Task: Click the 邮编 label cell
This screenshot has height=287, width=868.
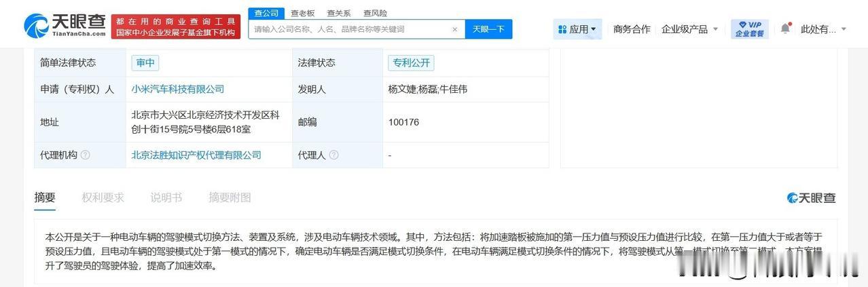Action: tap(338, 122)
